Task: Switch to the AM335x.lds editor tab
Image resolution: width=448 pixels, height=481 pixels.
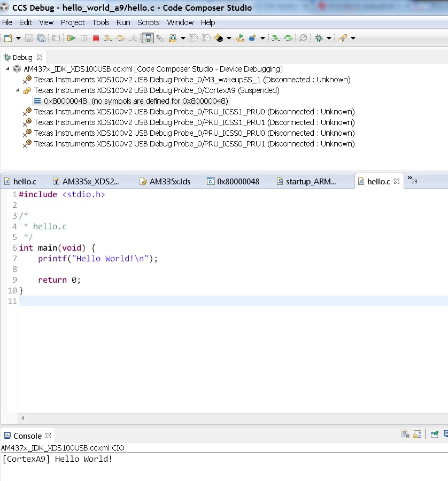Action: coord(169,182)
